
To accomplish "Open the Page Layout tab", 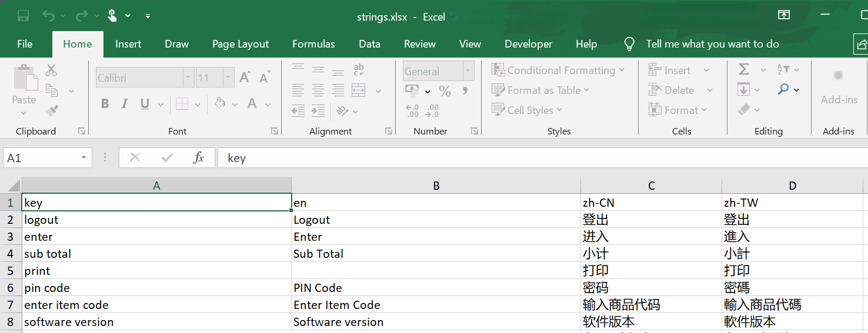I will [241, 44].
